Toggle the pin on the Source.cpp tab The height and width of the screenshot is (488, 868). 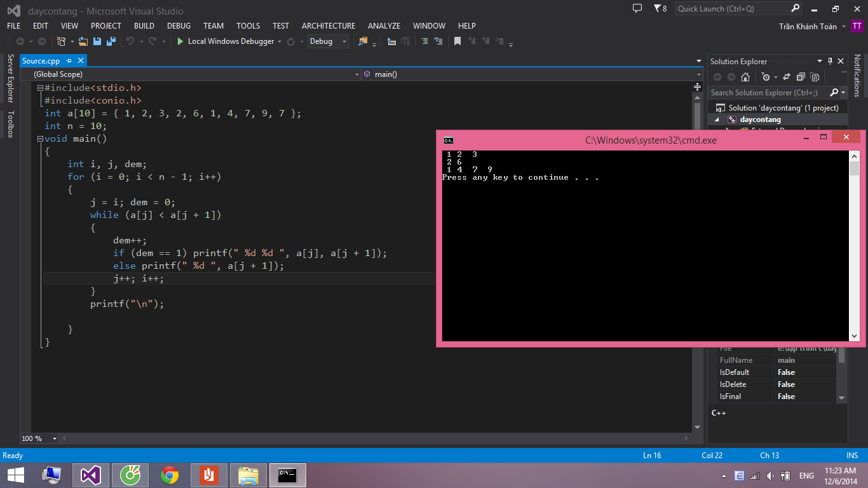pos(69,61)
